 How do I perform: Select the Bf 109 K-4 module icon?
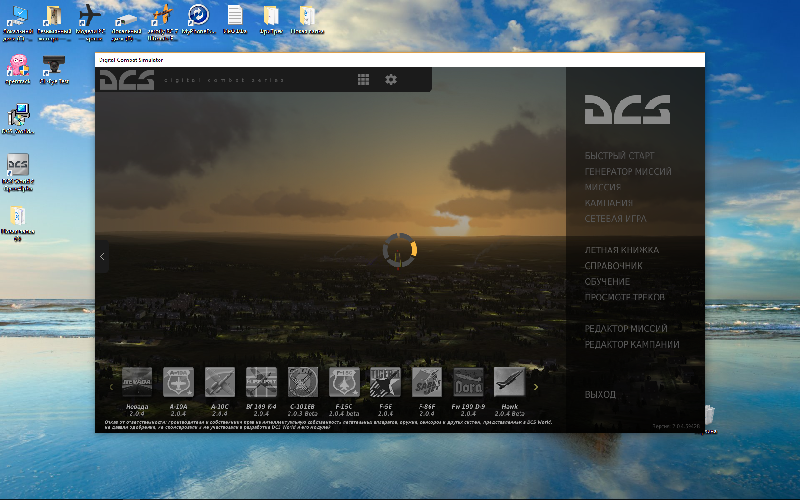click(261, 382)
